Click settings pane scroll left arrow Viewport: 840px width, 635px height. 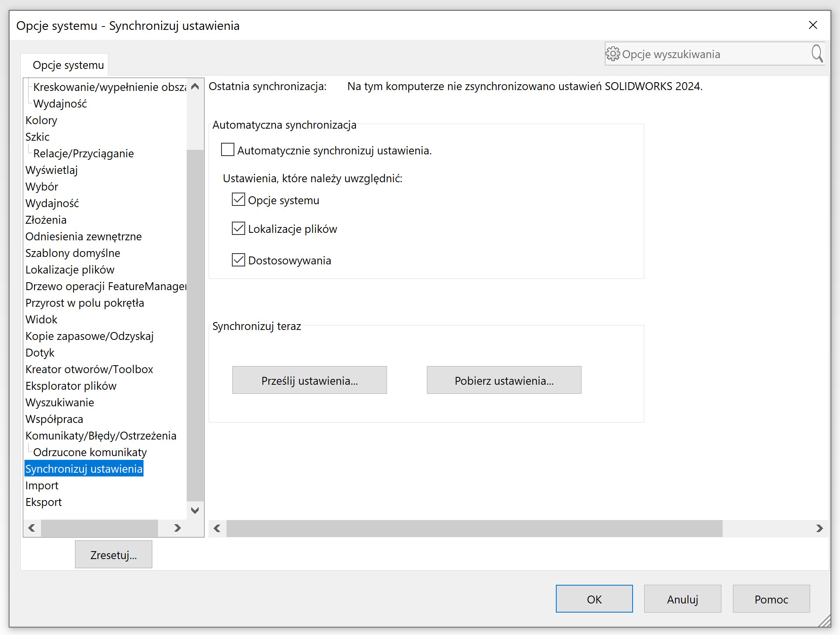pyautogui.click(x=217, y=528)
